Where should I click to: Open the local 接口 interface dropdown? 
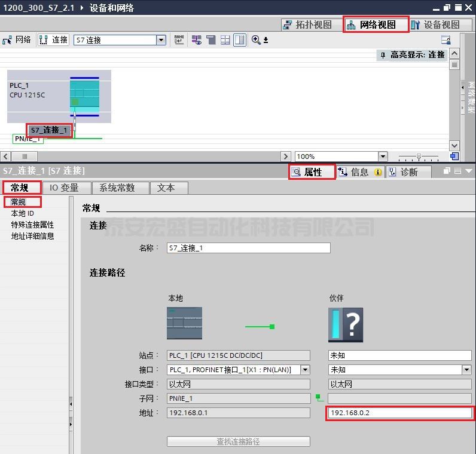click(x=305, y=370)
